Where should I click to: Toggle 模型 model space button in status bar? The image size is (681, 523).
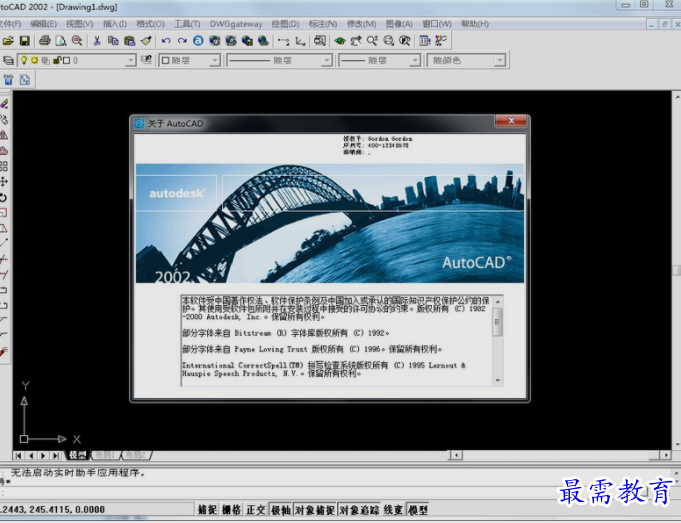pos(418,510)
